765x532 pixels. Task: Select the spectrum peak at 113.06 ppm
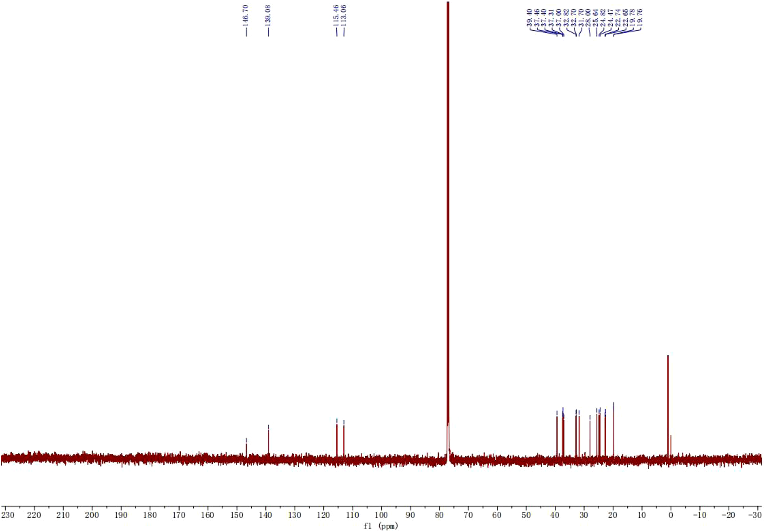point(344,440)
